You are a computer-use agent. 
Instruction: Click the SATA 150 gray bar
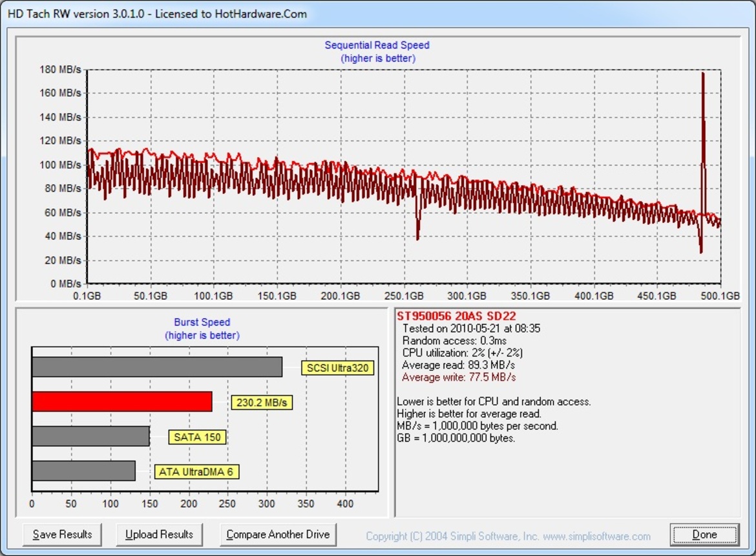pos(90,436)
